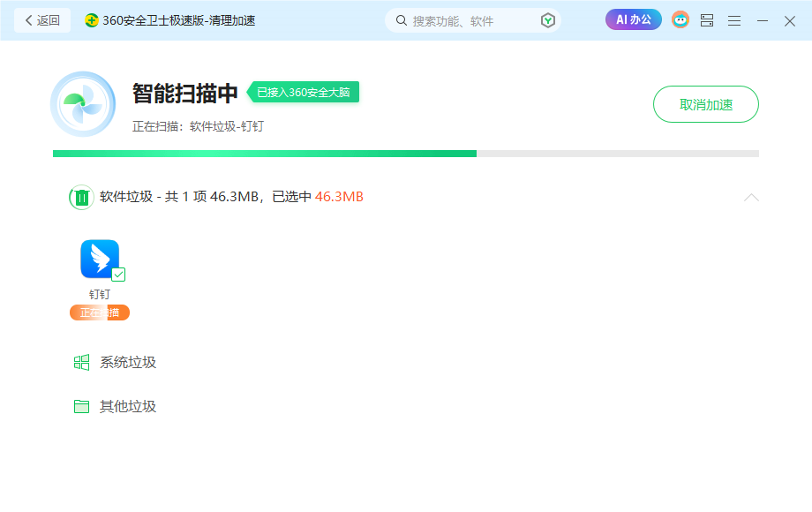812x512 pixels.
Task: Click the 软件垃圾 trash can icon
Action: (82, 197)
